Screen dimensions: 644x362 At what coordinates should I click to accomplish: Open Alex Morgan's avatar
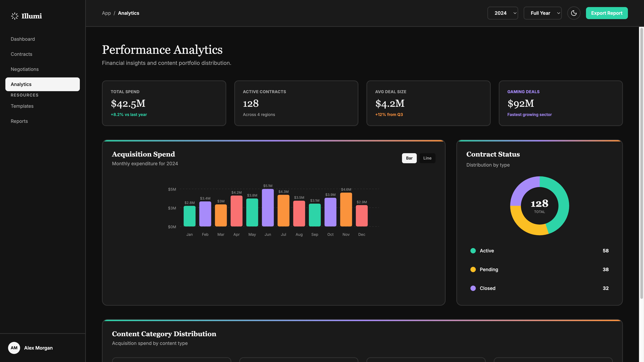[x=14, y=348]
